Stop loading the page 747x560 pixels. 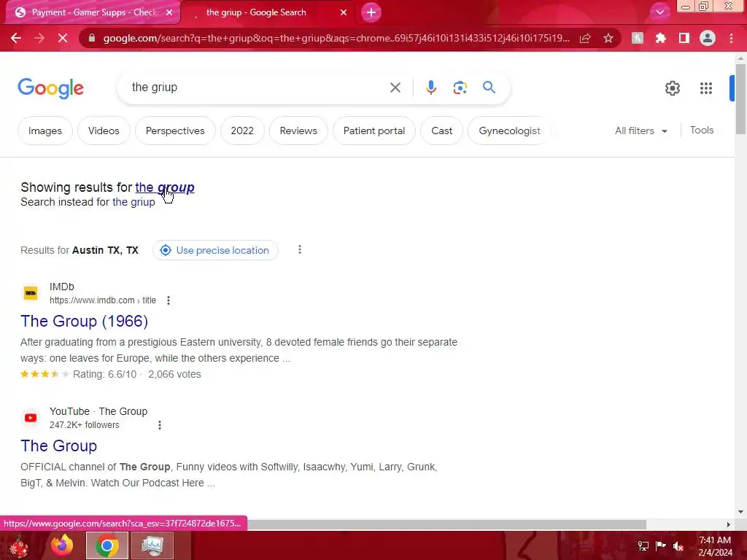click(63, 38)
